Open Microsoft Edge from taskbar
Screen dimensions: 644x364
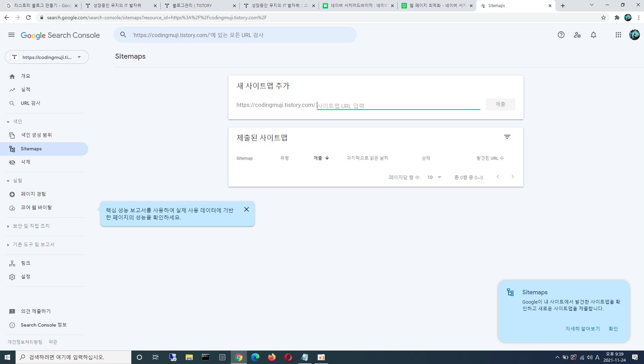pyautogui.click(x=255, y=357)
